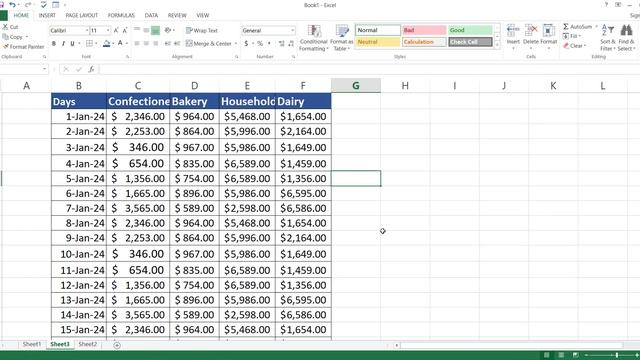Image resolution: width=640 pixels, height=360 pixels.
Task: Apply comma style number format
Action: [269, 43]
